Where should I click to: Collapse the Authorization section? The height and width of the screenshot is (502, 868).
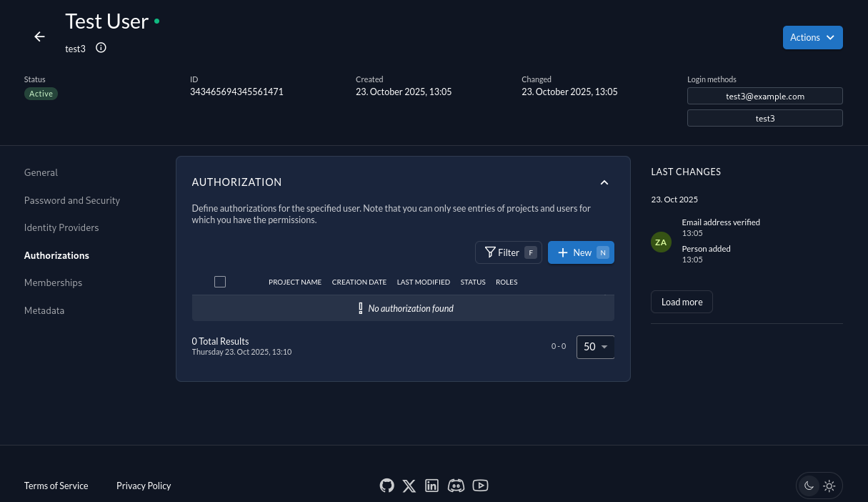(604, 182)
